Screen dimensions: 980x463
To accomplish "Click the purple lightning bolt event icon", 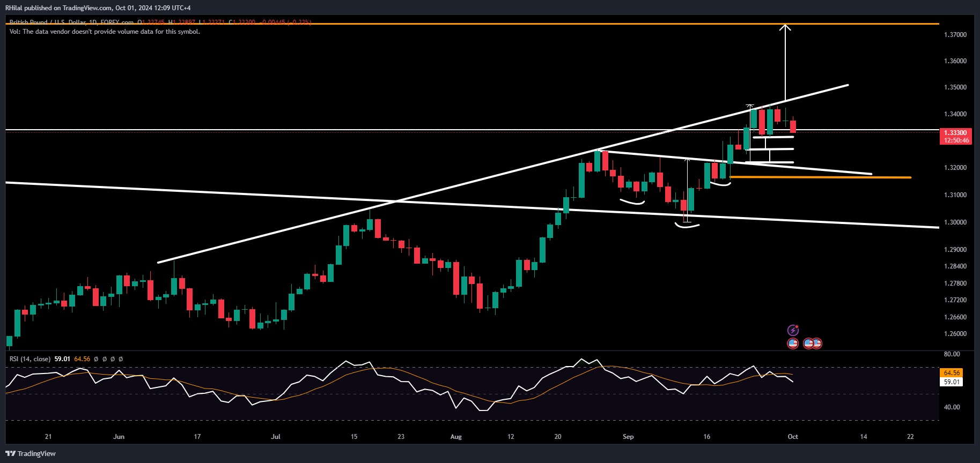I will tap(793, 330).
